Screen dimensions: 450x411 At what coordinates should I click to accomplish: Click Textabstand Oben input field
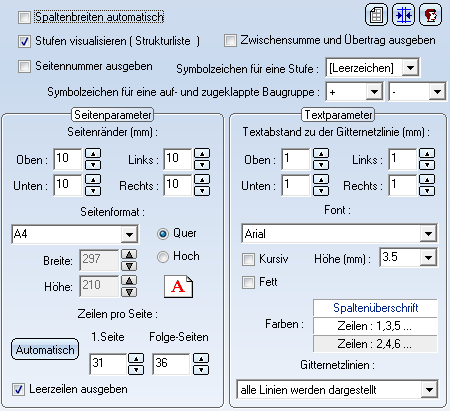296,159
